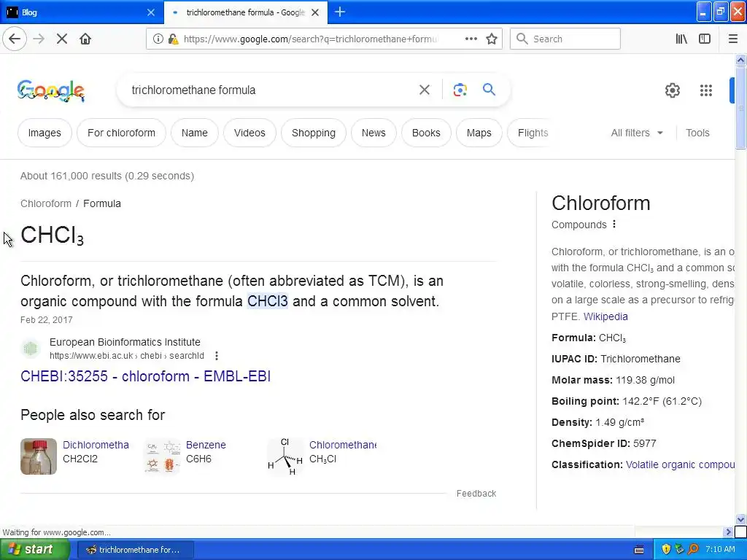Viewport: 747px width, 560px height.
Task: Filter results by Flights
Action: [533, 133]
